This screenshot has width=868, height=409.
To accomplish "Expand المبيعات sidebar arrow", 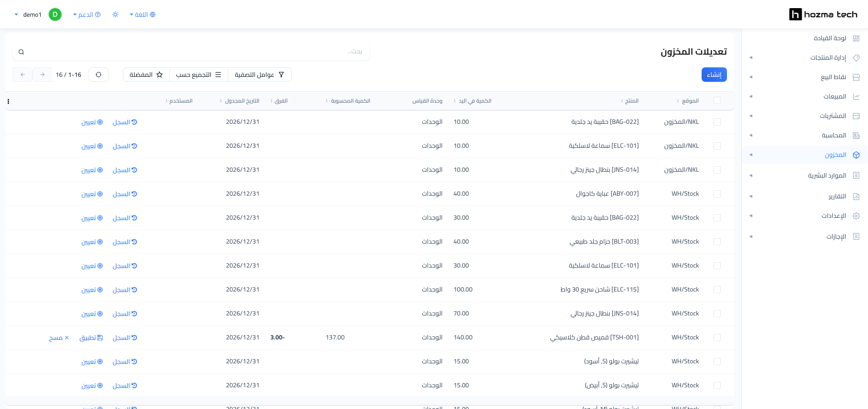I will click(751, 97).
